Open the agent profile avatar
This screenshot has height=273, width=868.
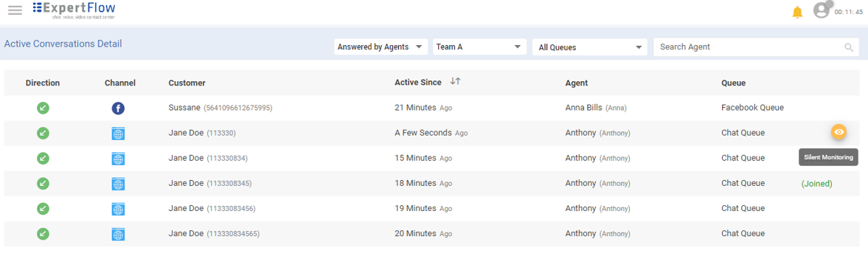pos(822,10)
